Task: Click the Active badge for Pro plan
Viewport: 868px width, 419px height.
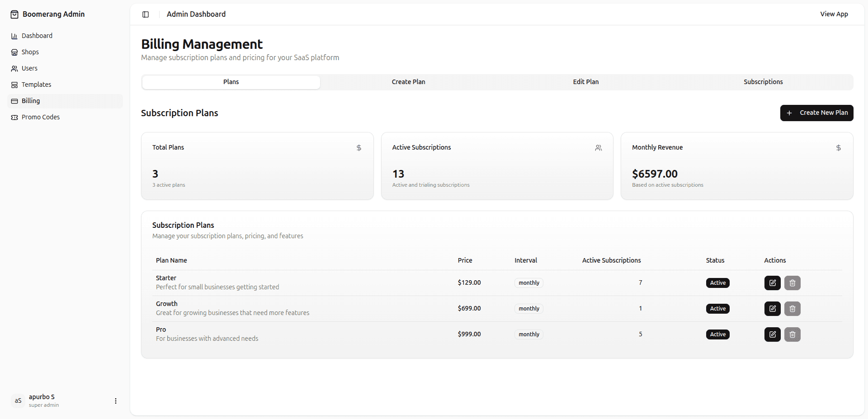Action: 717,334
